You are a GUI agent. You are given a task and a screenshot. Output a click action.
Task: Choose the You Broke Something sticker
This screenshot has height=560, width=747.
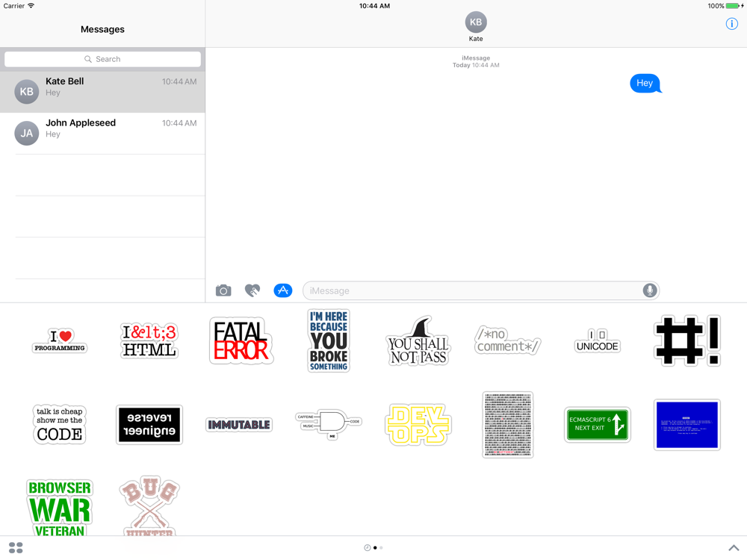pos(329,340)
